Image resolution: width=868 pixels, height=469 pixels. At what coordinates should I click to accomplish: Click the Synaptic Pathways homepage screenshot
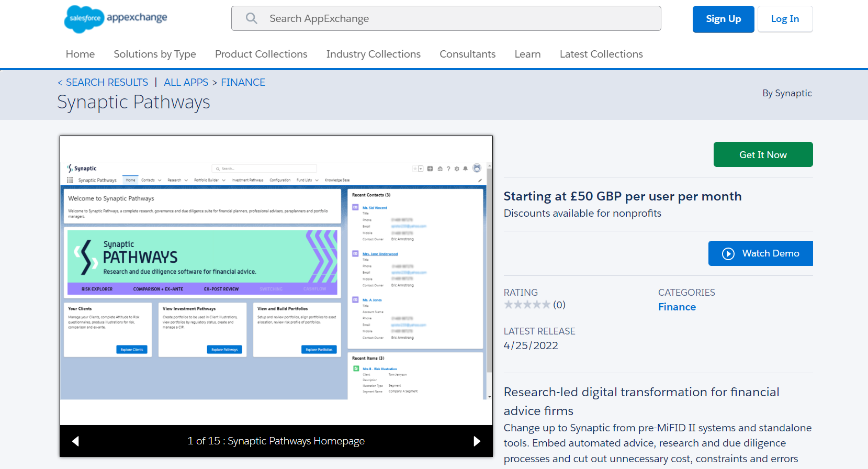(276, 281)
